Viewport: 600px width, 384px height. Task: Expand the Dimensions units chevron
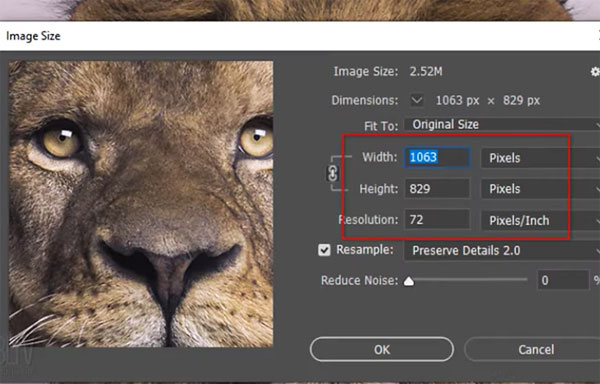(x=417, y=101)
